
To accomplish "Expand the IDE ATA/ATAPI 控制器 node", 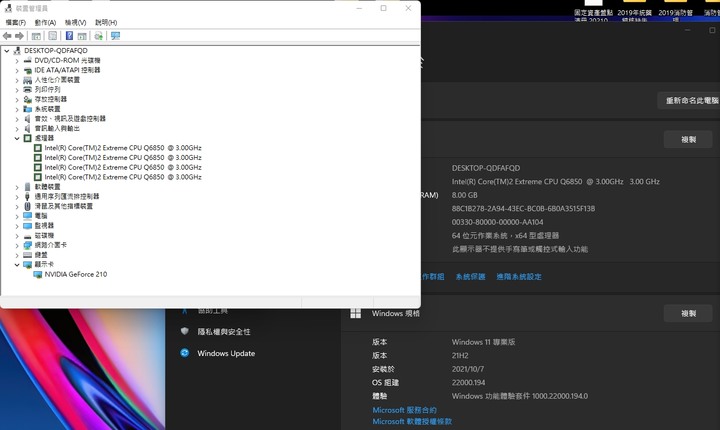I will (x=17, y=70).
